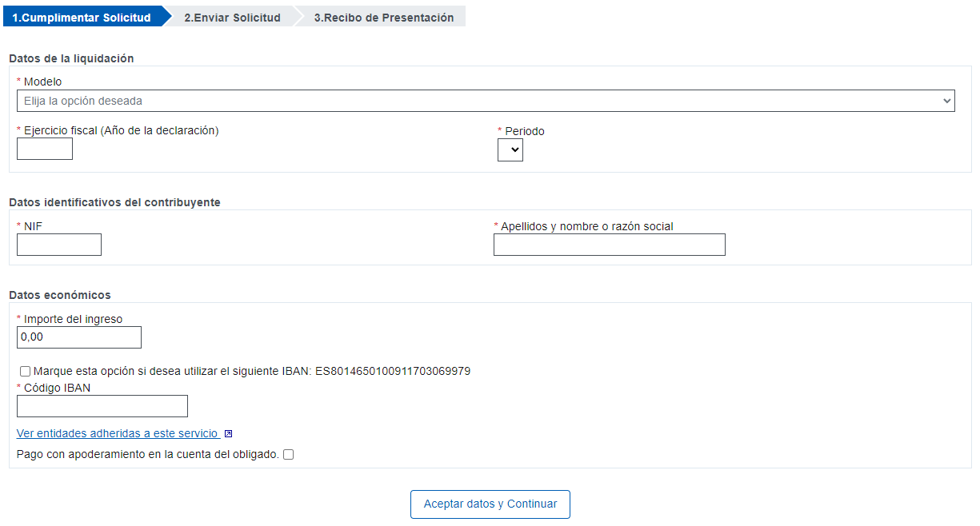Open the Periodo dropdown
The width and height of the screenshot is (980, 526).
[x=510, y=150]
